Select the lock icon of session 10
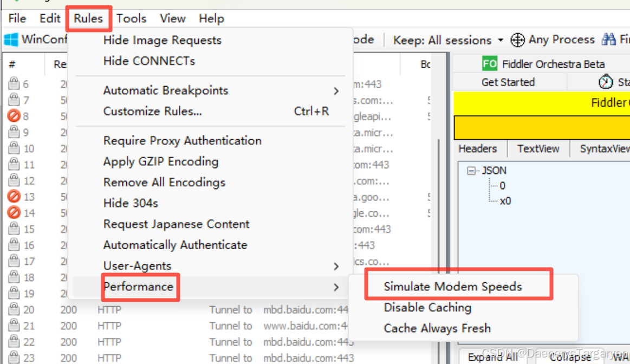Viewport: 630px width, 364px height. [14, 148]
